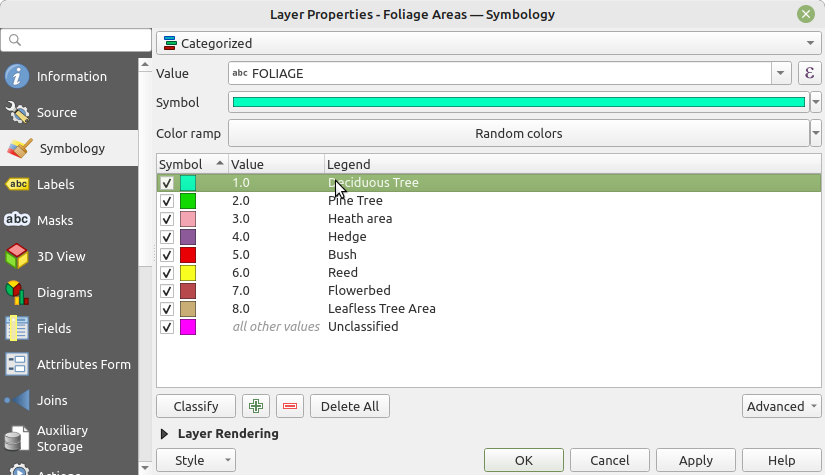Select the 3D View sidebar icon
This screenshot has height=475, width=825.
point(18,257)
